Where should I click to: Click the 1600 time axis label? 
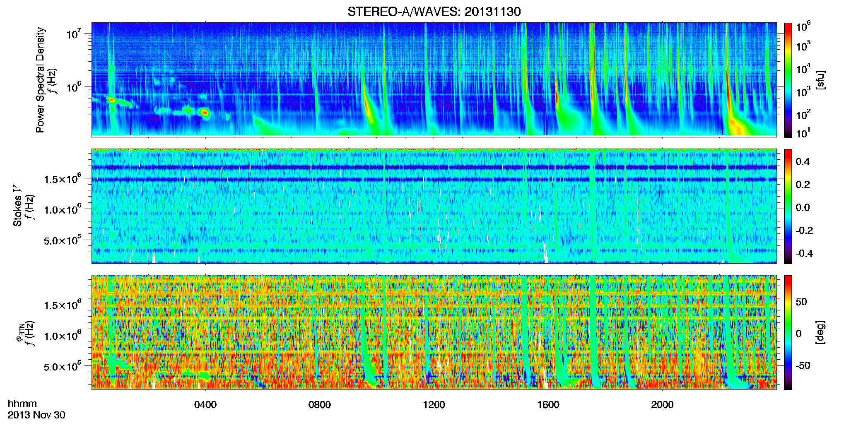[548, 405]
